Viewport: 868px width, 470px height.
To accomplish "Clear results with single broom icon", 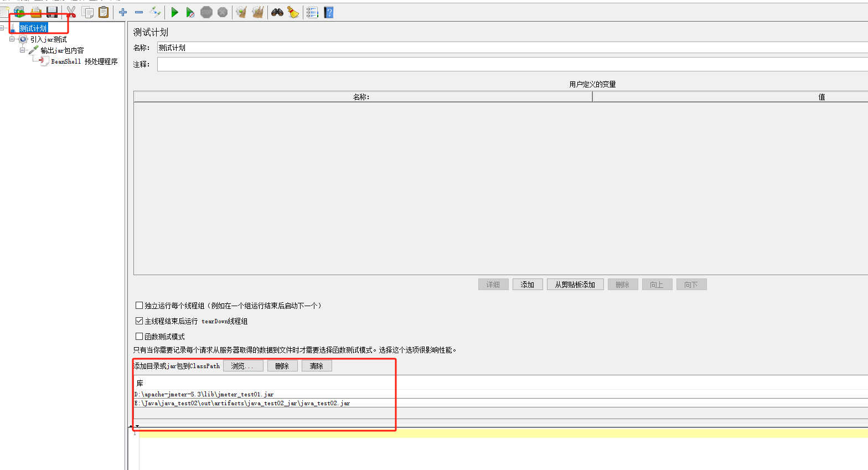I will pyautogui.click(x=241, y=12).
